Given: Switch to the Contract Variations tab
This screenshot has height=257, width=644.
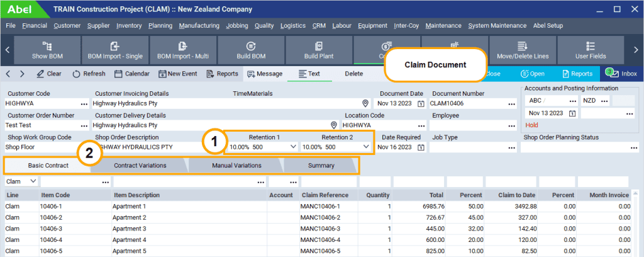Looking at the screenshot, I should (x=140, y=166).
